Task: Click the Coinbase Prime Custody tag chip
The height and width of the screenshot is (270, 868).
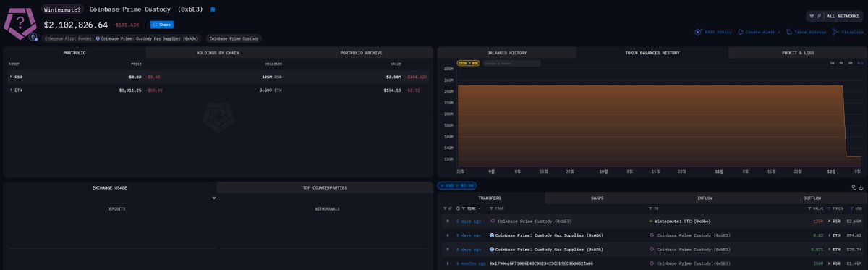Action: (234, 38)
